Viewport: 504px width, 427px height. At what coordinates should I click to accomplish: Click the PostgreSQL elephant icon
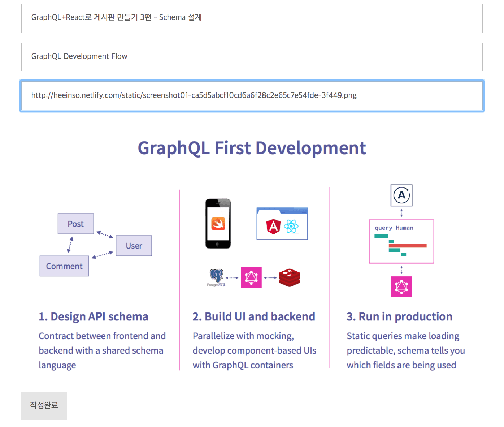point(217,276)
